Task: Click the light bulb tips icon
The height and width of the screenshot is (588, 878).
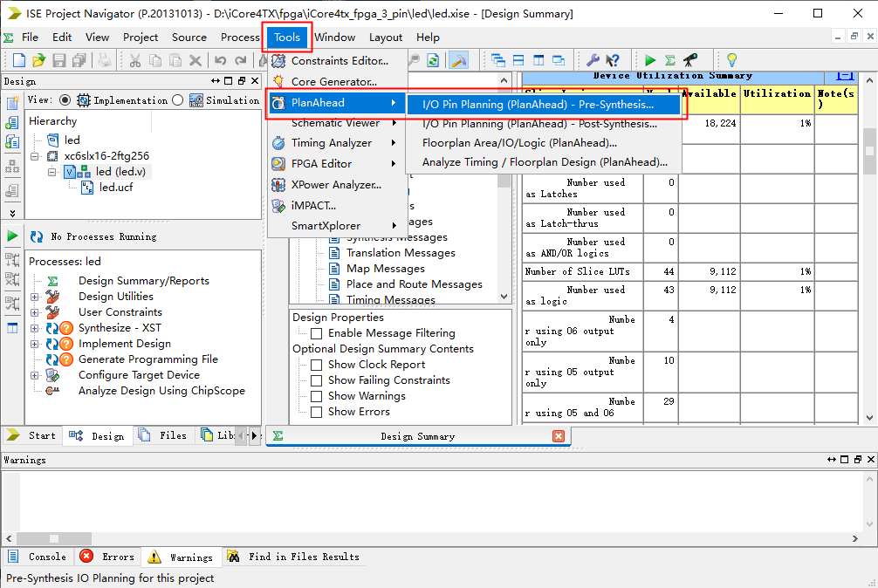Action: tap(731, 60)
